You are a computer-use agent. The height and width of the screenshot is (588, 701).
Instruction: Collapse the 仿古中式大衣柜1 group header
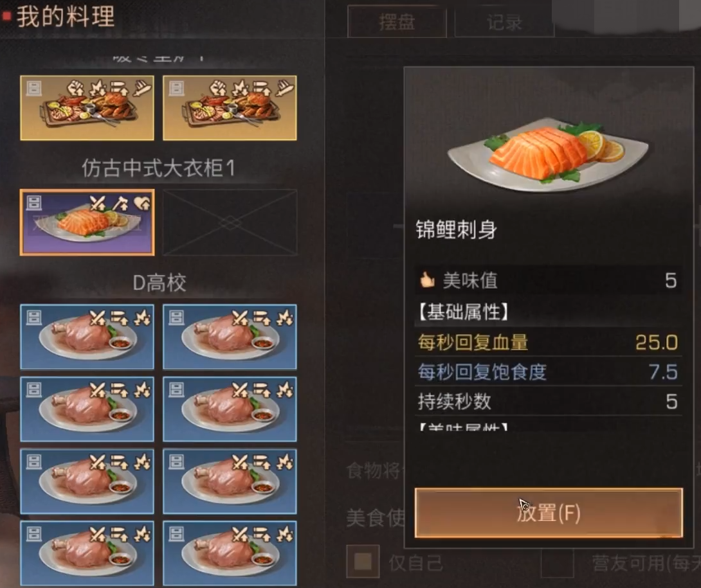point(158,168)
